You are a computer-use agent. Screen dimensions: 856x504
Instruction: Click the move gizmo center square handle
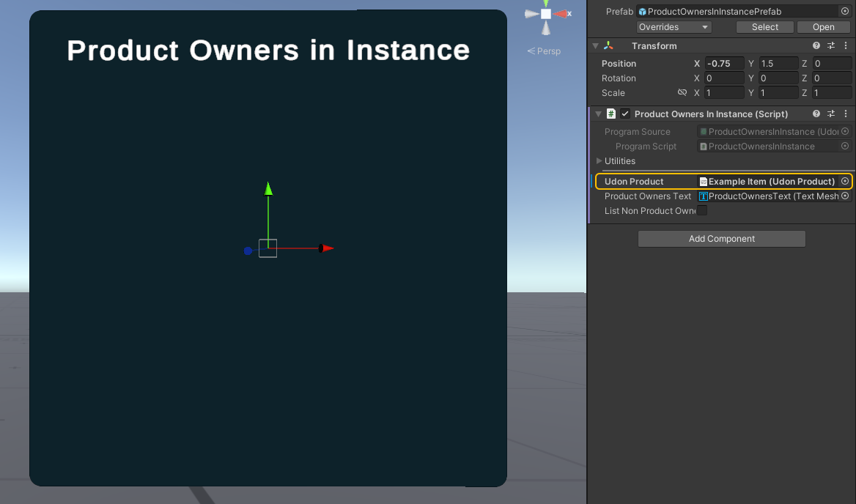click(267, 248)
